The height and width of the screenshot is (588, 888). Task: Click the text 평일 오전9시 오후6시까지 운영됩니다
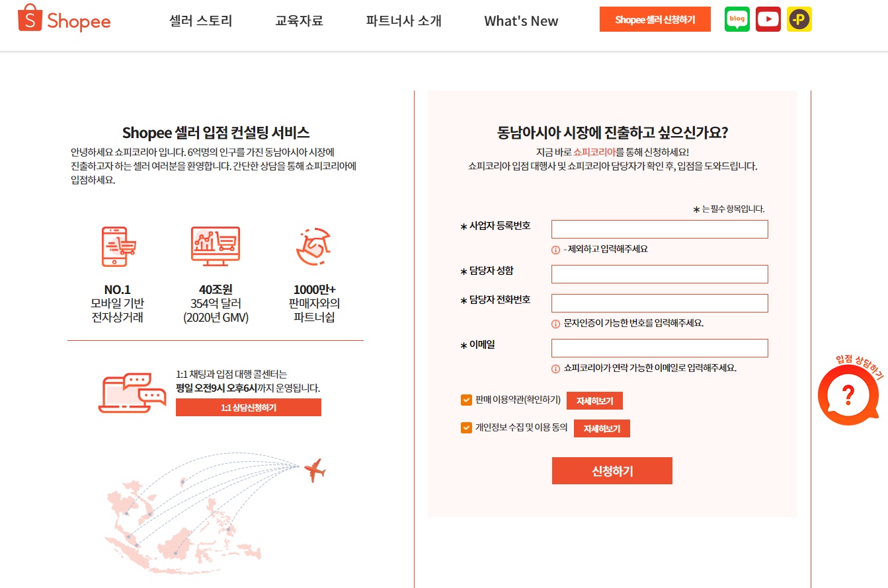(248, 388)
